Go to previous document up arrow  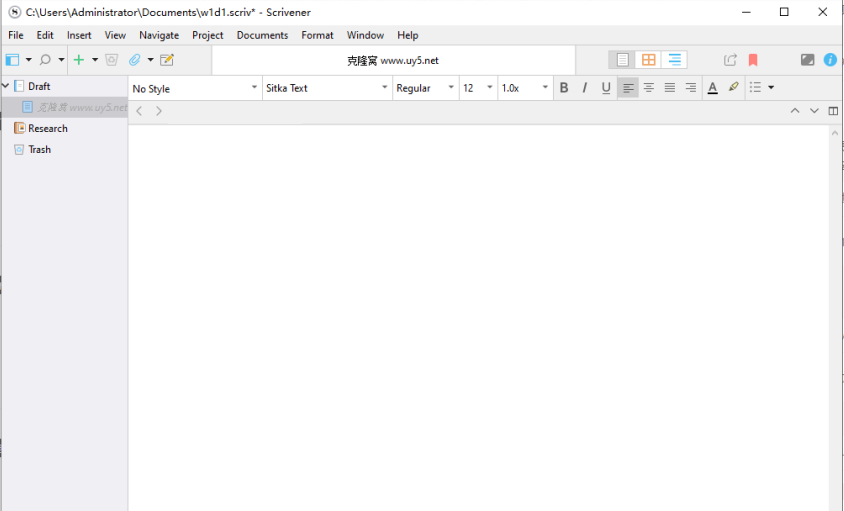coord(795,111)
